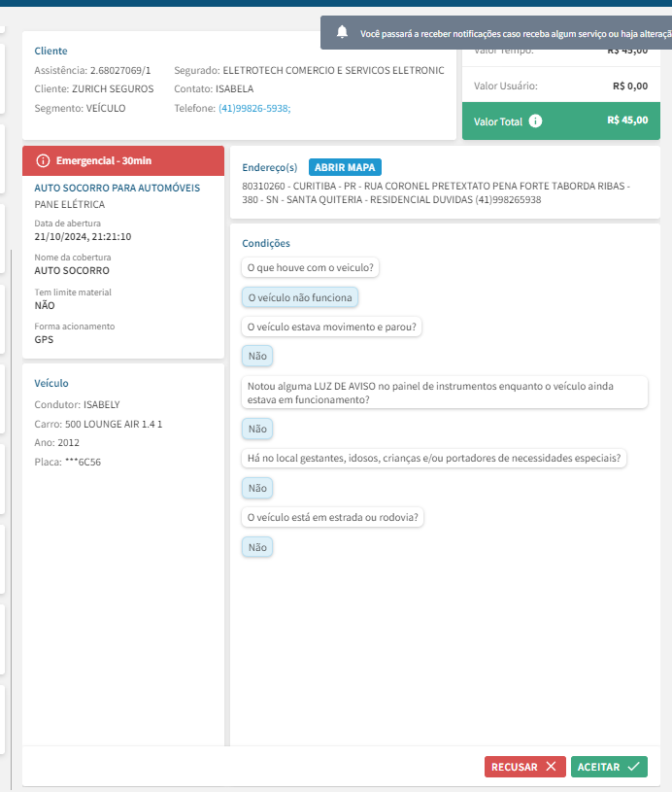This screenshot has height=792, width=672.
Task: Click the info icon beside Valor Total
Action: [x=535, y=121]
